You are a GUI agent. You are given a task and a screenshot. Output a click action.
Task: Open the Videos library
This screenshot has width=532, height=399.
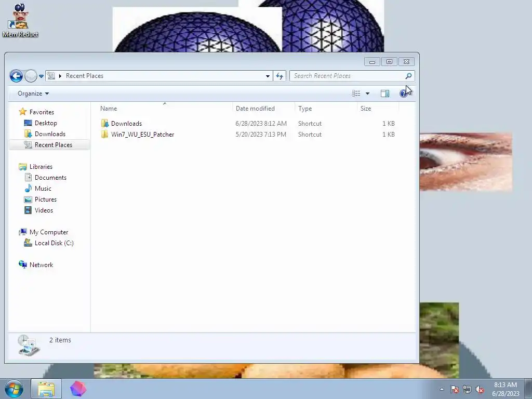[x=44, y=210]
